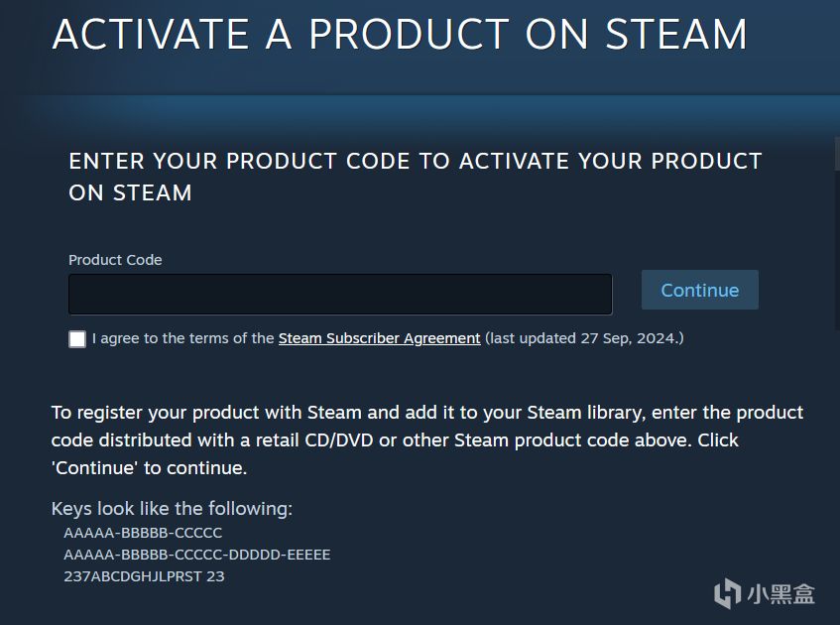The height and width of the screenshot is (625, 840).
Task: Tick the Steam Subscriber Agreement checkbox
Action: pos(77,339)
